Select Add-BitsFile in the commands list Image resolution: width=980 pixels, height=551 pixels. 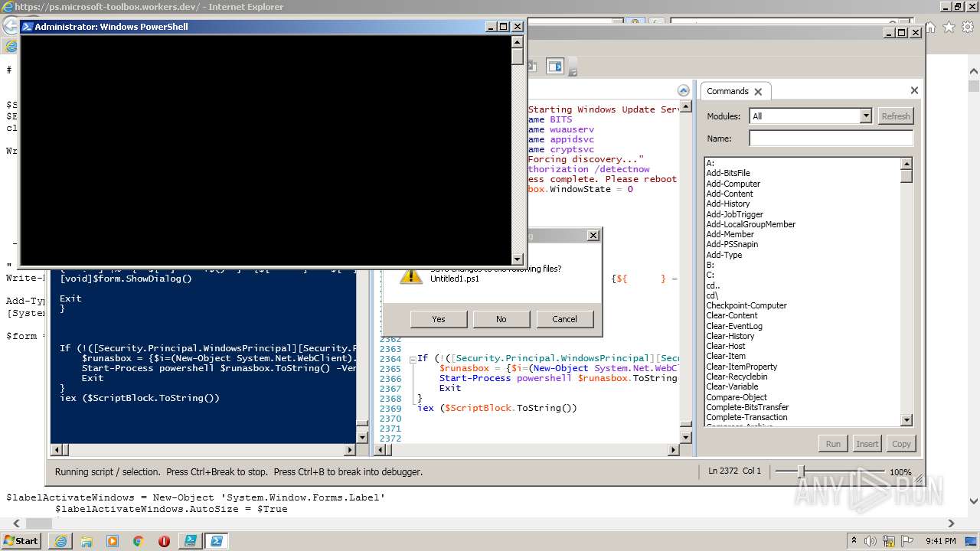click(x=728, y=173)
